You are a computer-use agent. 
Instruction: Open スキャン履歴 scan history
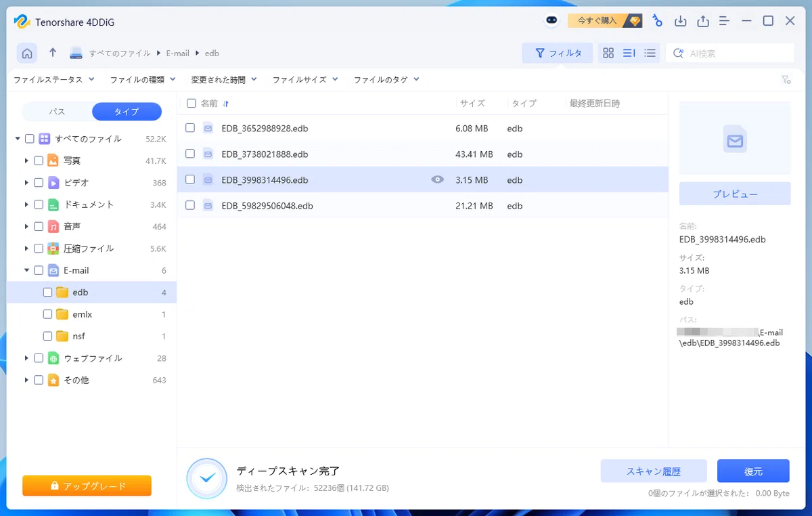pyautogui.click(x=654, y=471)
